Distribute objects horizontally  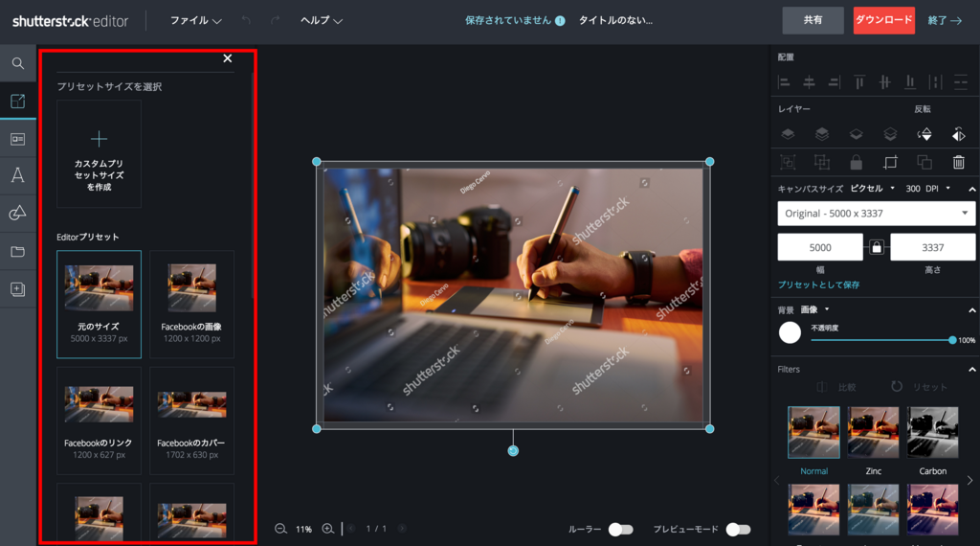(935, 82)
